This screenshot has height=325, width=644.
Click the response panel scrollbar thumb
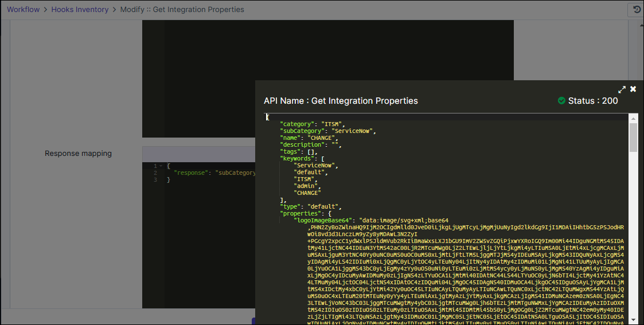[633, 138]
